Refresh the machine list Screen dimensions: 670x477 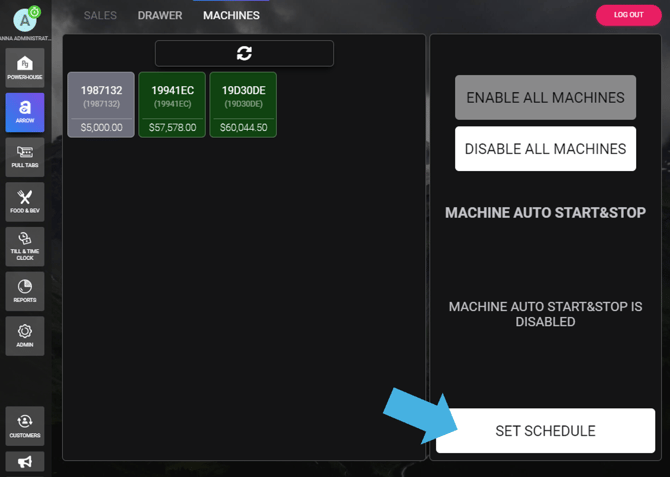tap(244, 53)
